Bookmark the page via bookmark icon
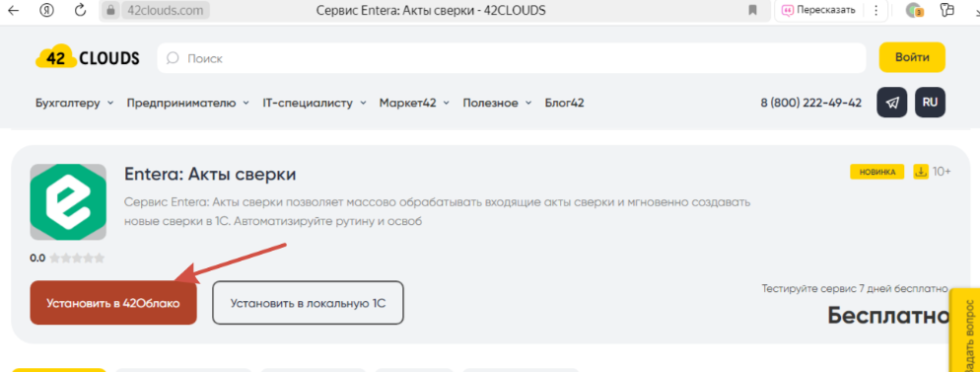This screenshot has width=980, height=372. pos(753,10)
